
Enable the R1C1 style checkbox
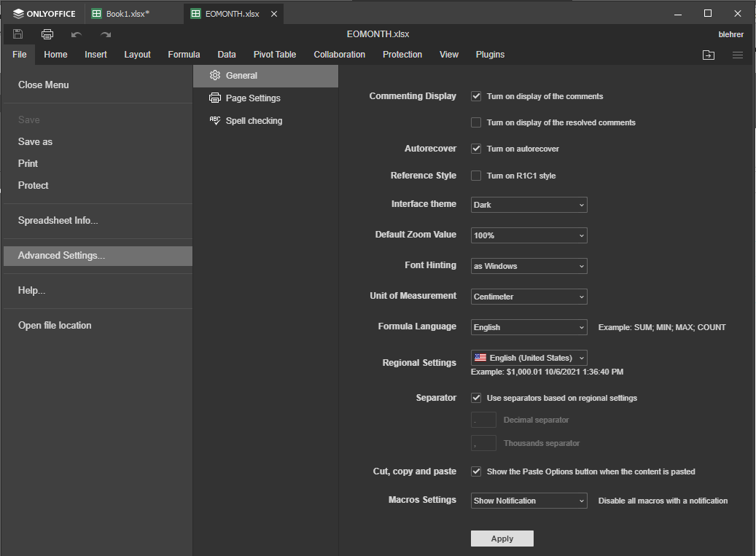476,176
